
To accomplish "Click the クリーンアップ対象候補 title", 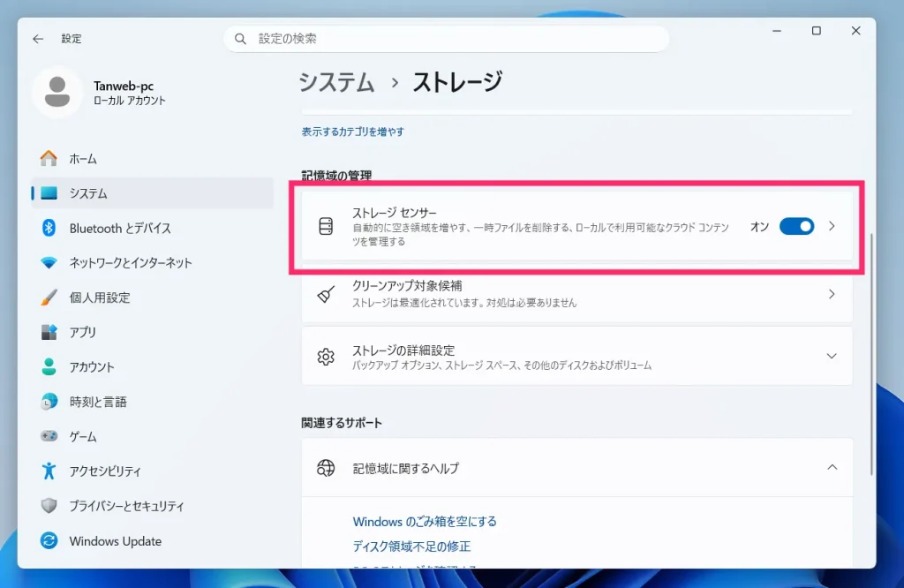I will pyautogui.click(x=407, y=285).
